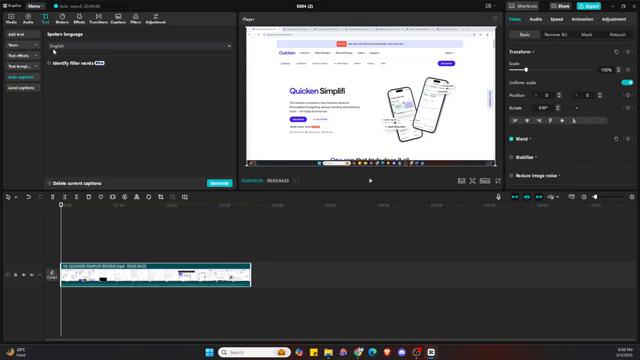The width and height of the screenshot is (640, 360).
Task: Play the video in the player
Action: pos(371,181)
